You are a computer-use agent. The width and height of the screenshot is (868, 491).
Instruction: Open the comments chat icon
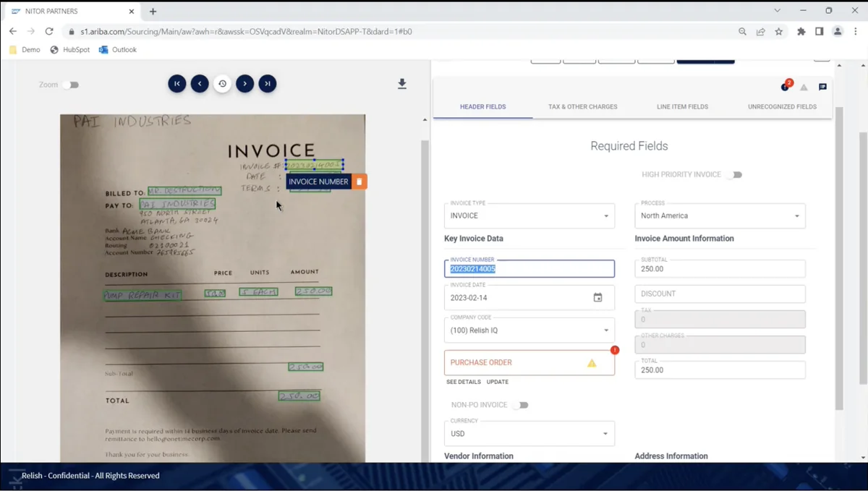click(x=822, y=87)
